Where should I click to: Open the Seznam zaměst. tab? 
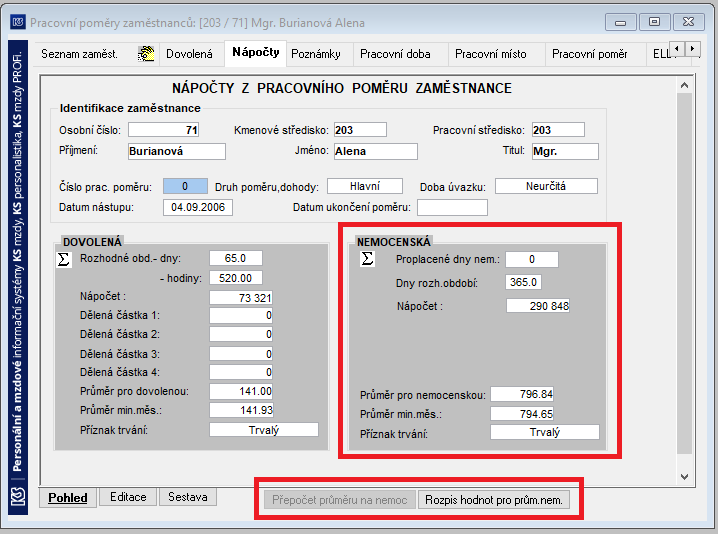tap(80, 54)
